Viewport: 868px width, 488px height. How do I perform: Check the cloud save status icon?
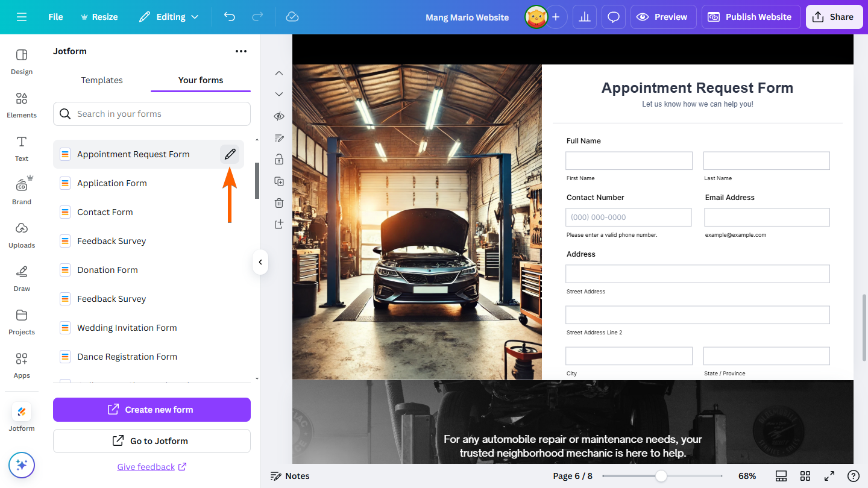292,17
